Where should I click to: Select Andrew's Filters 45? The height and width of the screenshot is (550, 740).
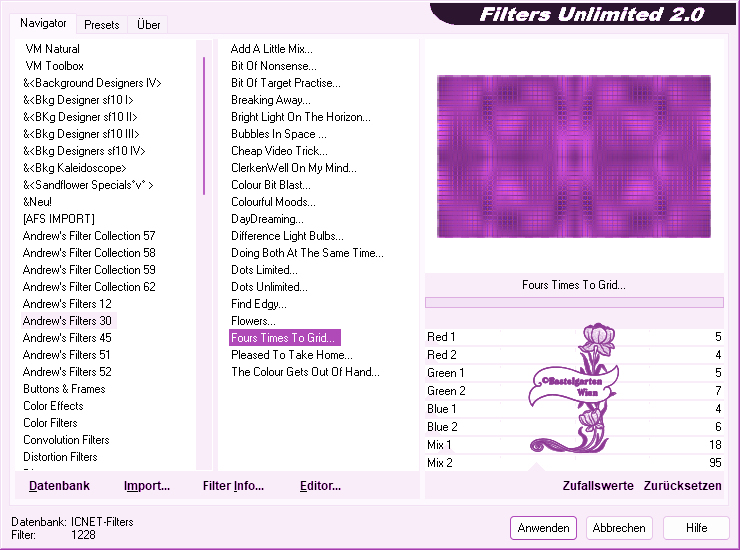[x=67, y=338]
